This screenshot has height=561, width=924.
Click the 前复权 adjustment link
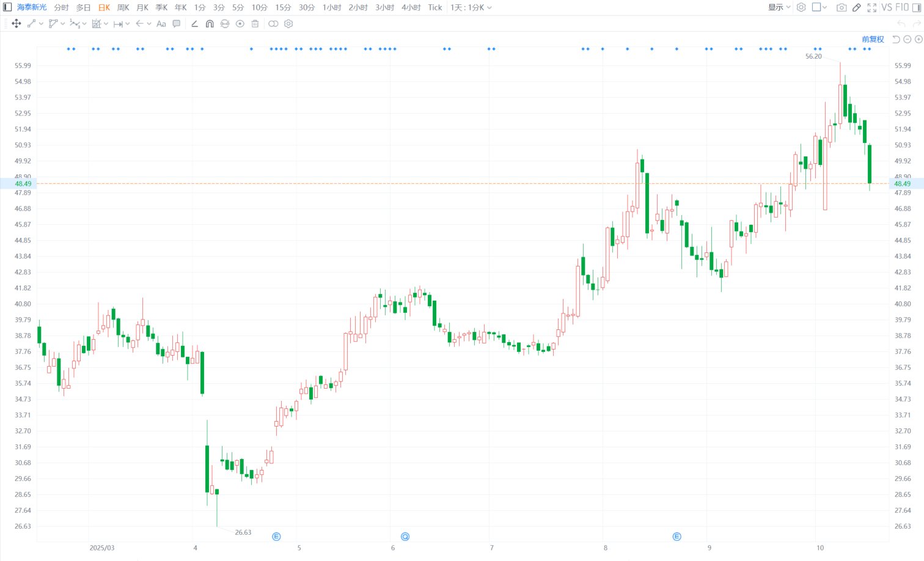[x=873, y=39]
